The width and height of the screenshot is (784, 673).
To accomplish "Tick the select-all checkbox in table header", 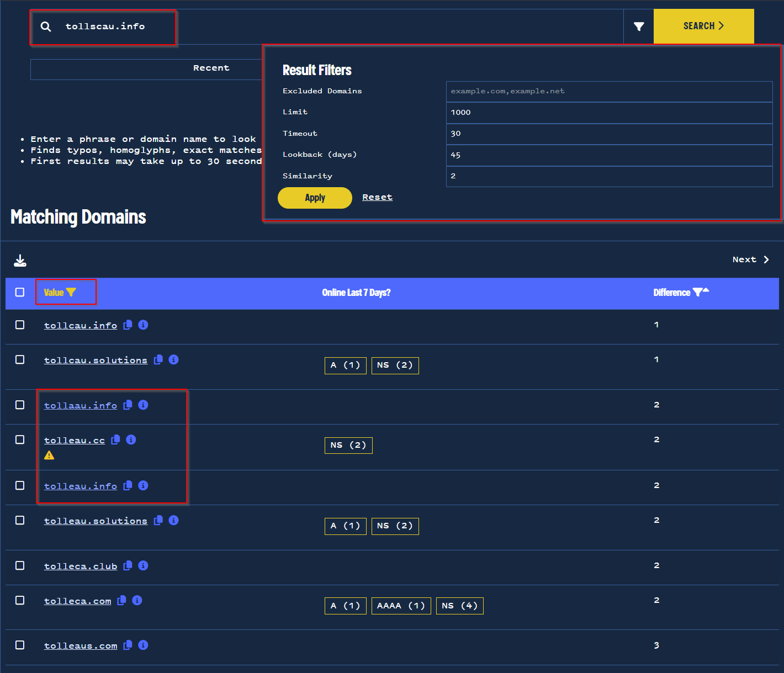I will (20, 292).
